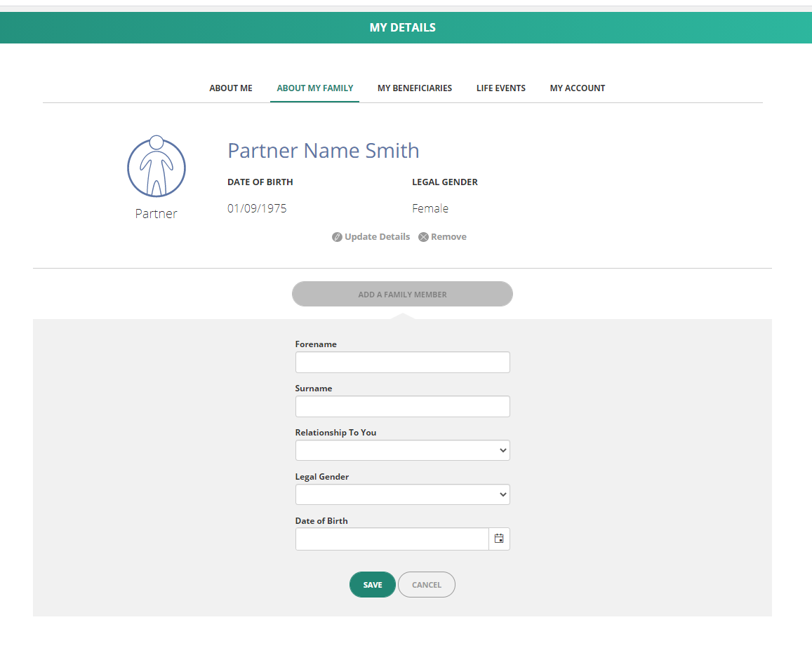This screenshot has height=648, width=812.
Task: Focus the Forename input field
Action: (402, 363)
